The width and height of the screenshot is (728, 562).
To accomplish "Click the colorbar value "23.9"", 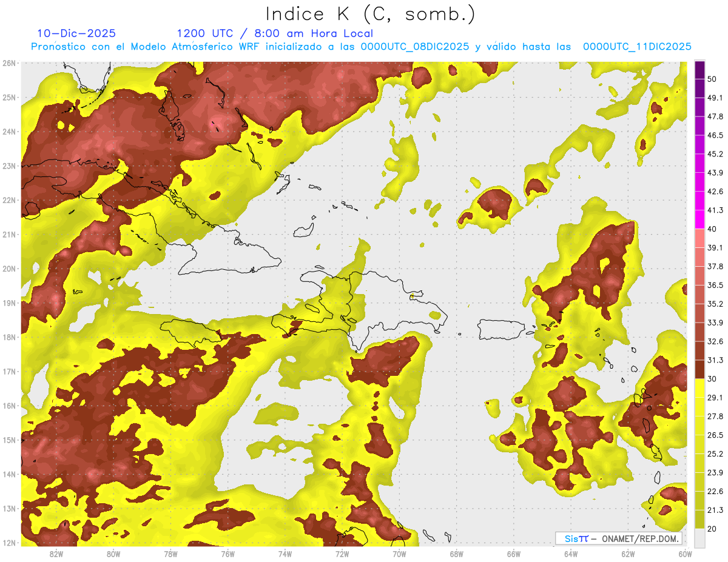I will 715,472.
